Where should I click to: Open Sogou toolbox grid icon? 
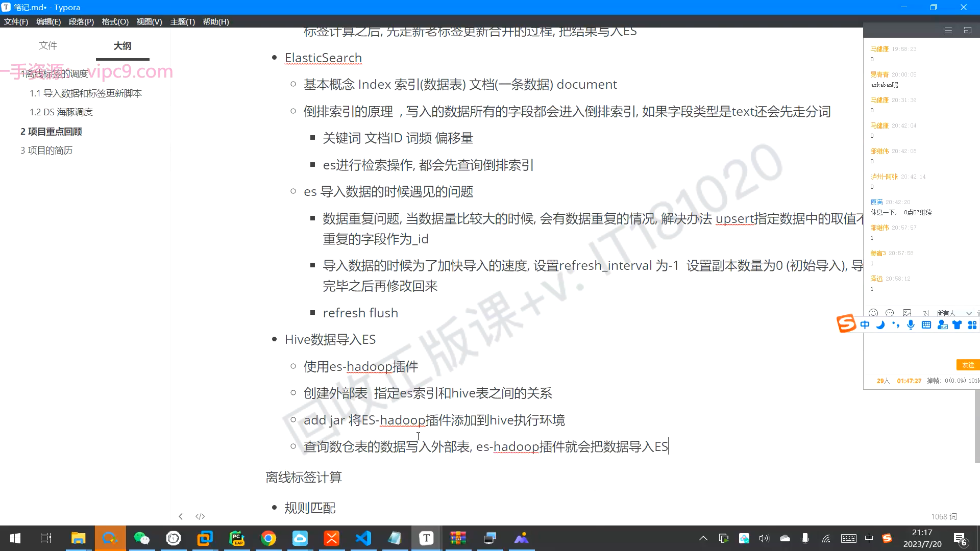point(972,325)
